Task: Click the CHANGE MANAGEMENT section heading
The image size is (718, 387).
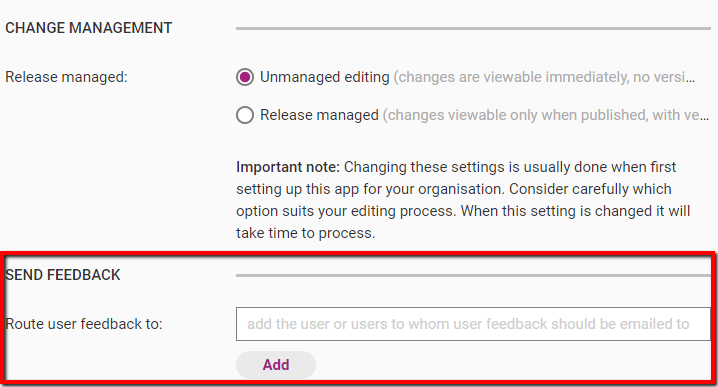Action: click(88, 28)
